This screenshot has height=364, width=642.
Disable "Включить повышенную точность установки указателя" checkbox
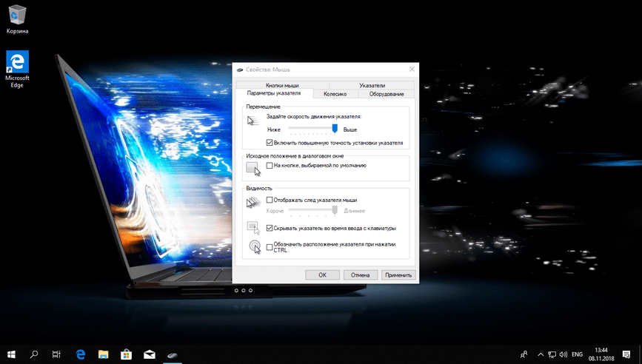[270, 142]
